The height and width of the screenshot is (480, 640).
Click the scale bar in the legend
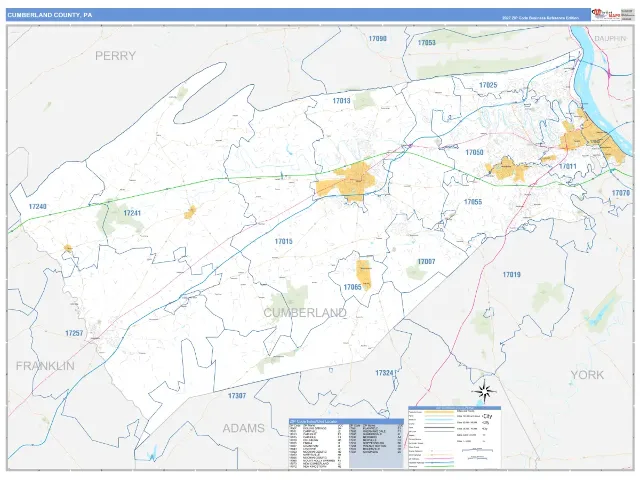click(x=477, y=451)
